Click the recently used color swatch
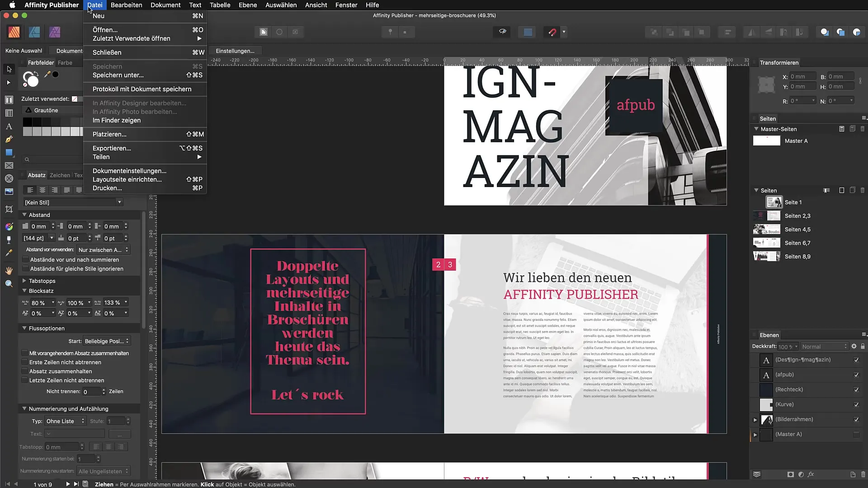 click(75, 99)
